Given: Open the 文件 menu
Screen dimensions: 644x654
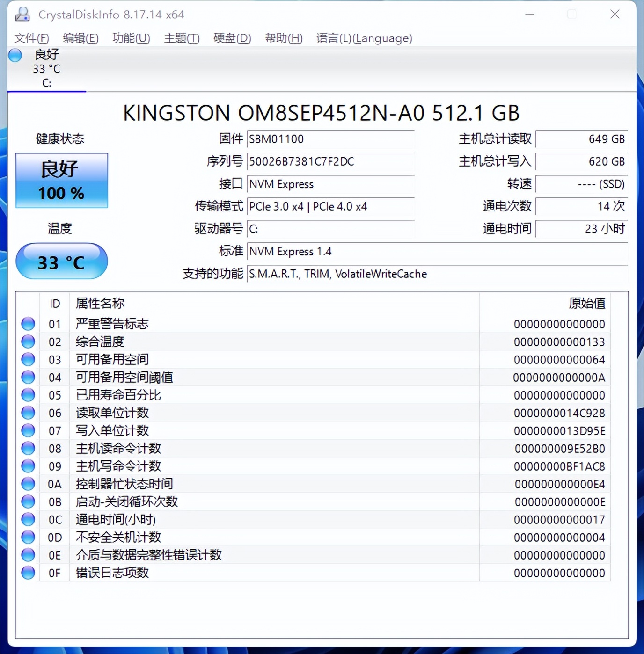Looking at the screenshot, I should point(32,38).
